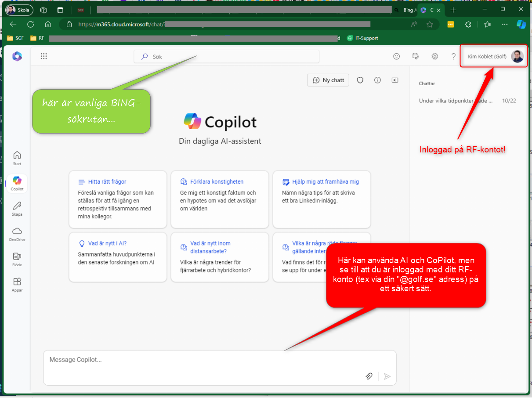Viewport: 532px width, 398px height.
Task: Select Vad är nytt inom distansarbete? card
Action: (220, 257)
